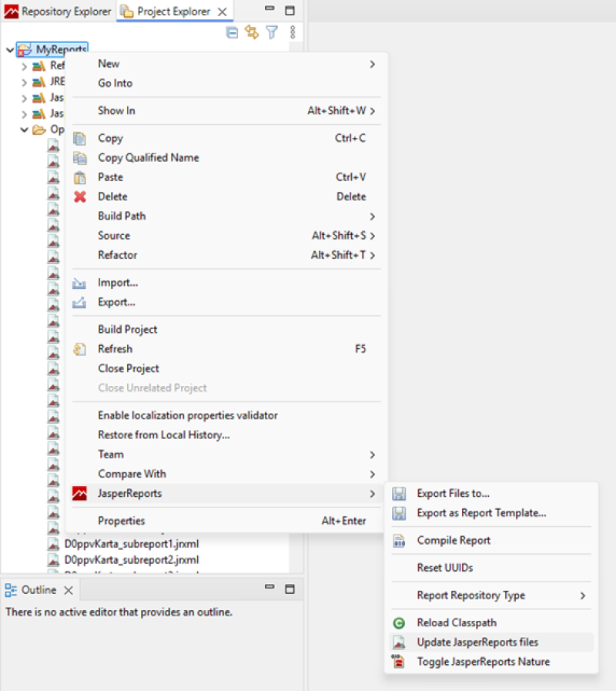The width and height of the screenshot is (616, 691).
Task: Click the red Delete icon in context menu
Action: click(79, 196)
